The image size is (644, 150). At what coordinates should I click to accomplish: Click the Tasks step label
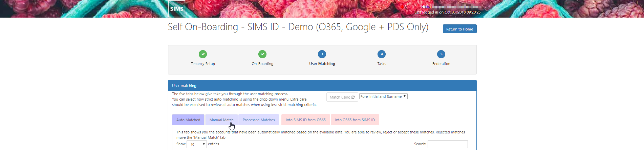(x=382, y=64)
